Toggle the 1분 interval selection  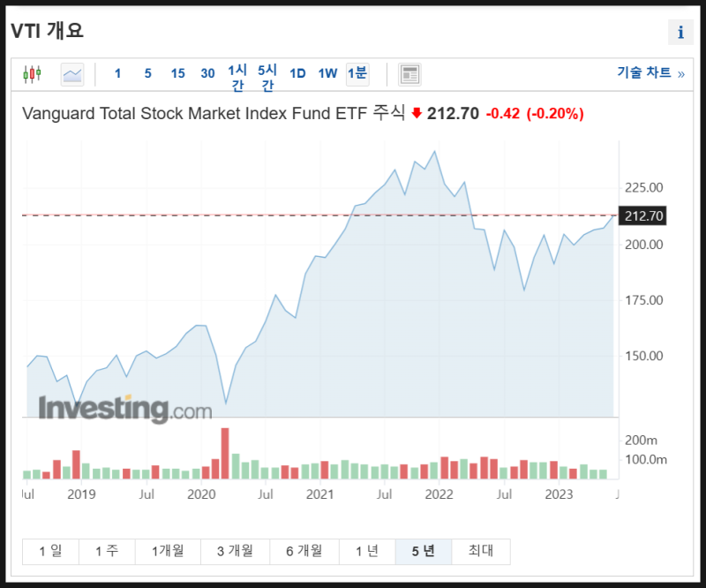click(357, 74)
